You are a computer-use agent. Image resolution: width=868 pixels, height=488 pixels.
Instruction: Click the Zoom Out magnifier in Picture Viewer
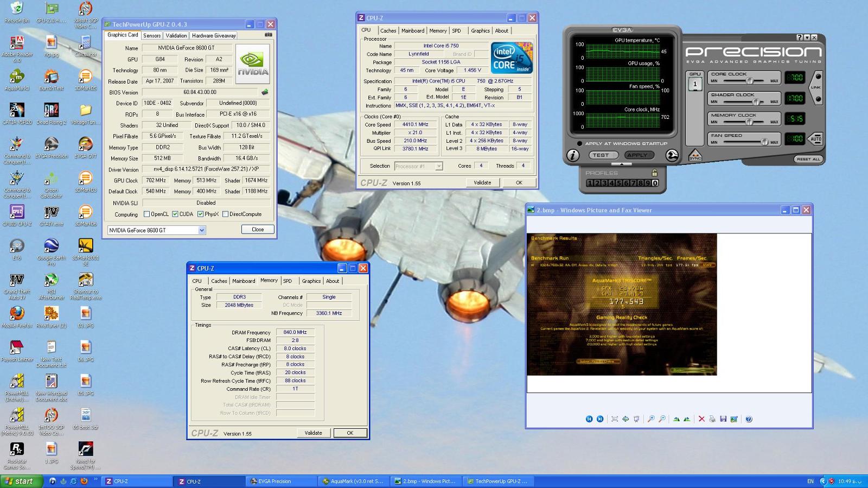662,419
